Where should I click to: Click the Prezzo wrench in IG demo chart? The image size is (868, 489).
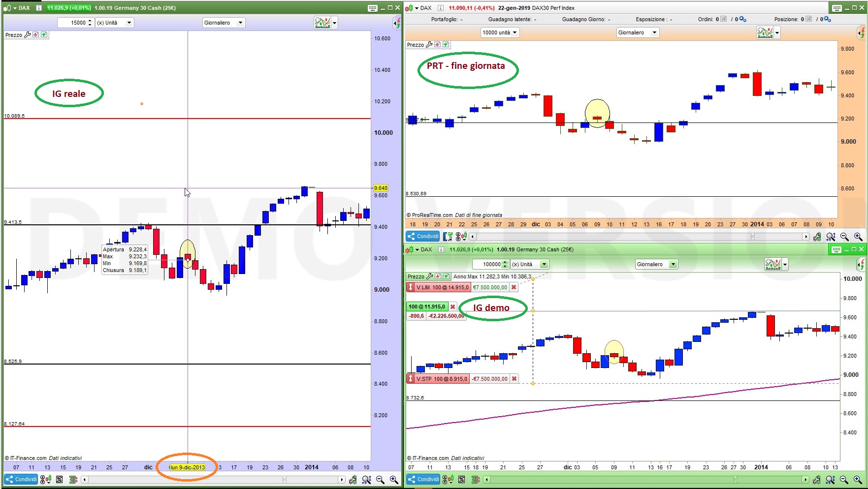click(x=430, y=276)
